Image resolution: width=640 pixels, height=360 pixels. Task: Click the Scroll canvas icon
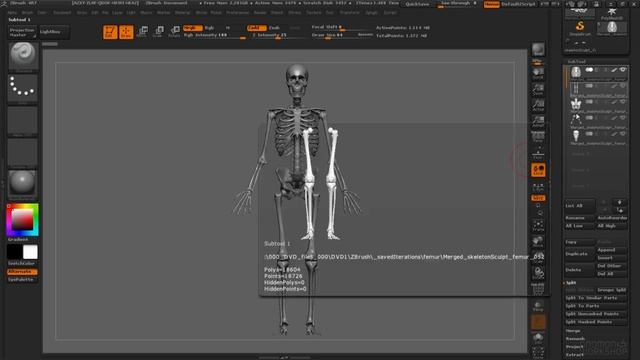click(538, 74)
